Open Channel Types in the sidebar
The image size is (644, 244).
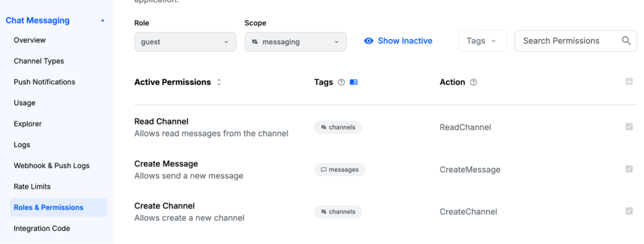39,61
